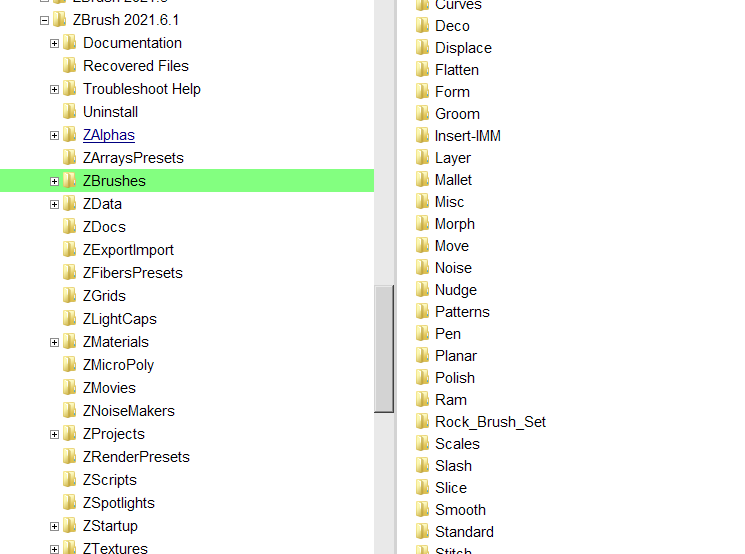Click the ZBrushes folder icon
Viewport: 745px width, 554px height.
[69, 181]
